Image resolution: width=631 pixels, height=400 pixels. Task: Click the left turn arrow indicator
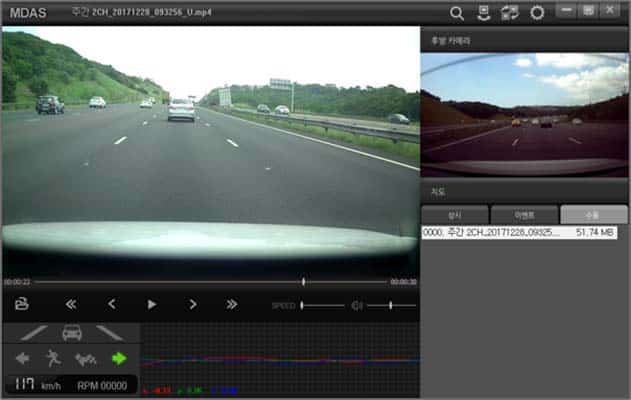(x=23, y=358)
